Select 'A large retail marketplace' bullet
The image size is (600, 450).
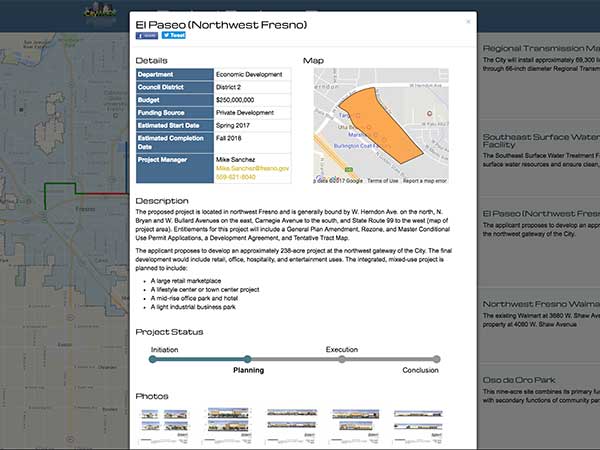coord(186,281)
